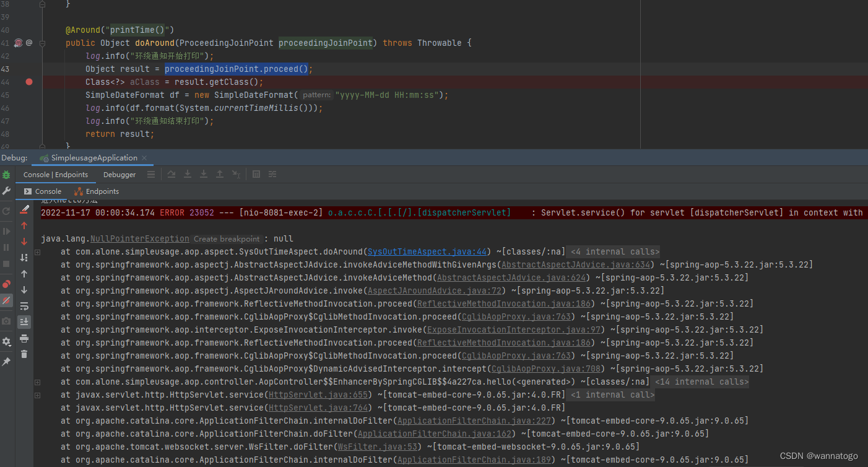
Task: Open Modify Run Configuration wrench icon
Action: point(6,191)
